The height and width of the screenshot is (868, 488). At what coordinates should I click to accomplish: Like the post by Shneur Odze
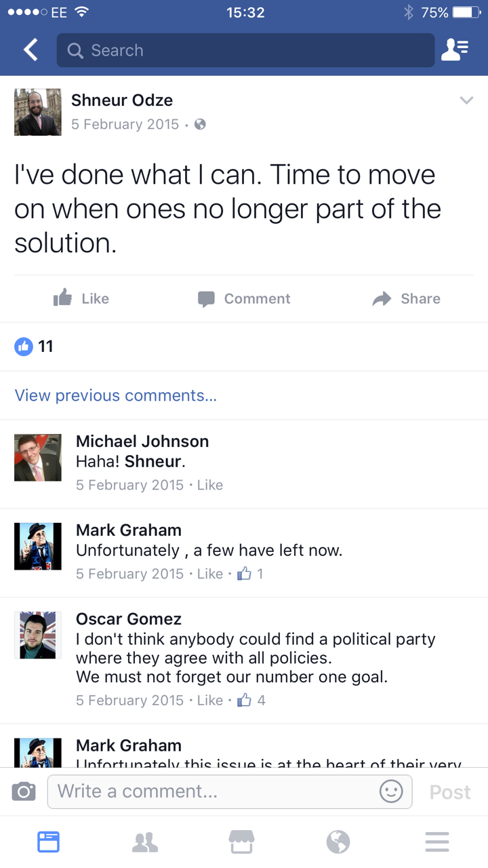point(81,298)
